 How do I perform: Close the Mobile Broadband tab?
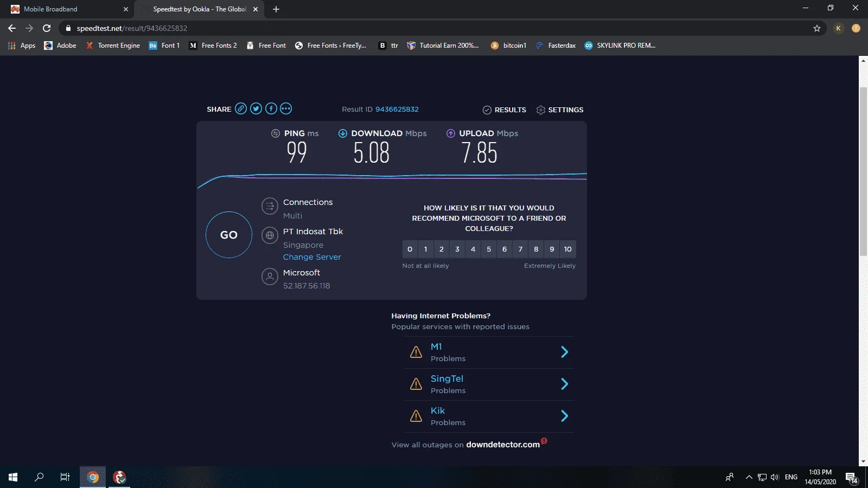pos(126,9)
